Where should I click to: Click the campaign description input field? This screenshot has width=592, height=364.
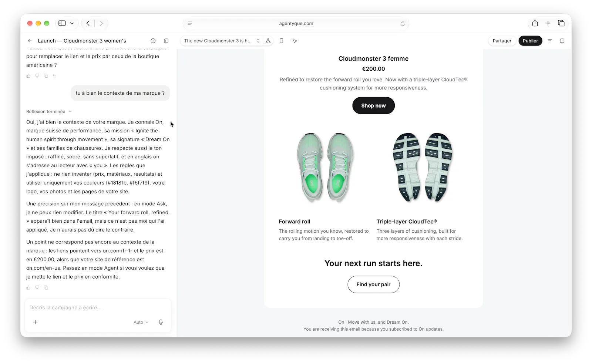pos(98,308)
